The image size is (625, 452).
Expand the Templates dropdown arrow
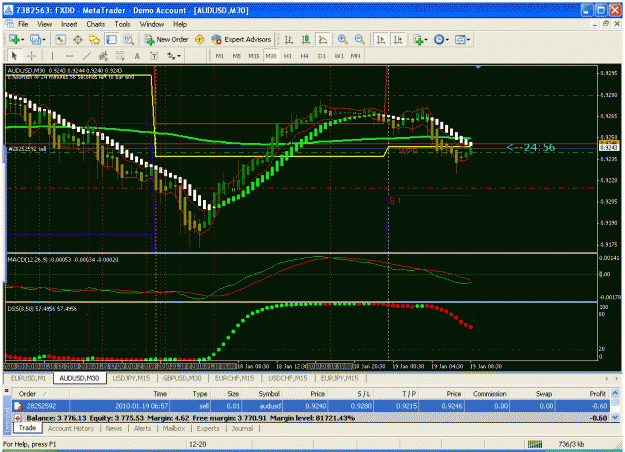tap(468, 40)
